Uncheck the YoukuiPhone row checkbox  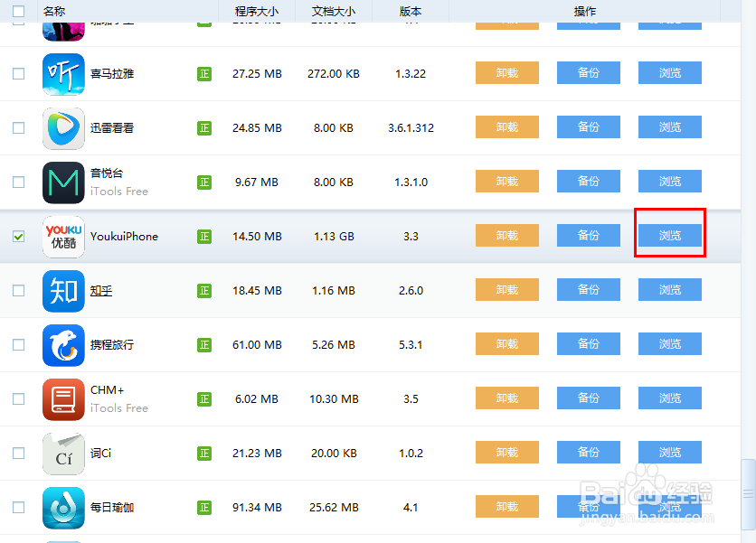pyautogui.click(x=18, y=236)
